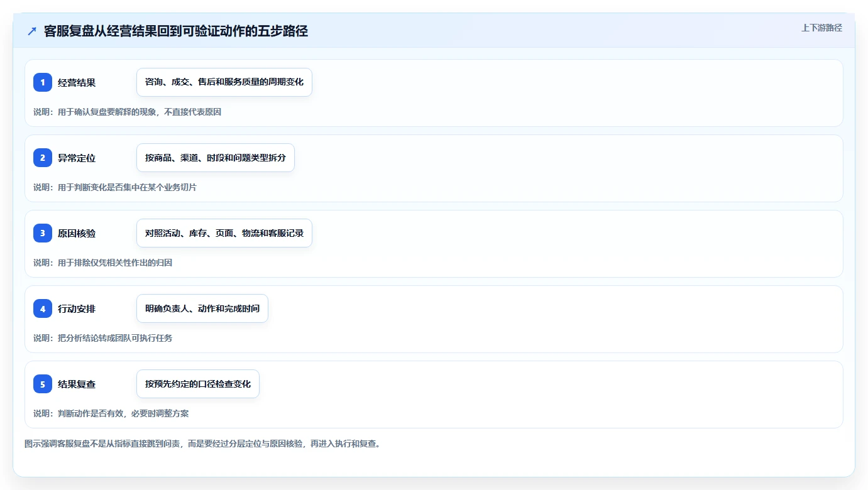Viewport: 868px width, 490px height.
Task: Select the 行动安排 step label
Action: (x=77, y=308)
